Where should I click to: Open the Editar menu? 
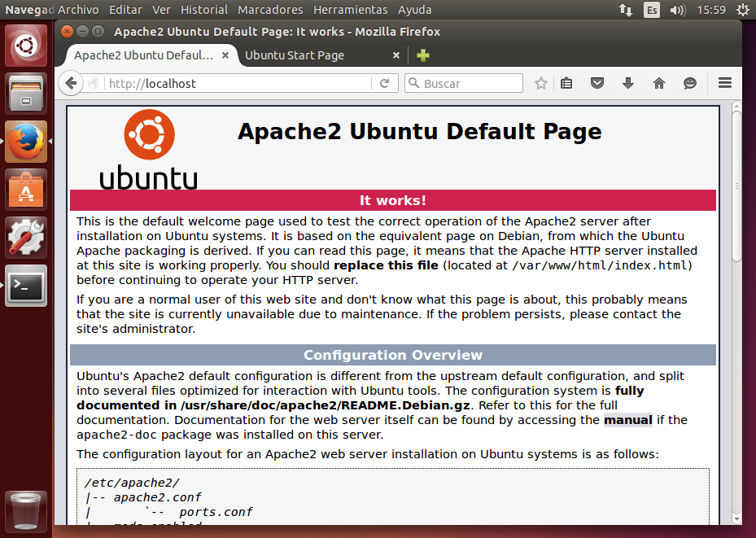(x=125, y=10)
